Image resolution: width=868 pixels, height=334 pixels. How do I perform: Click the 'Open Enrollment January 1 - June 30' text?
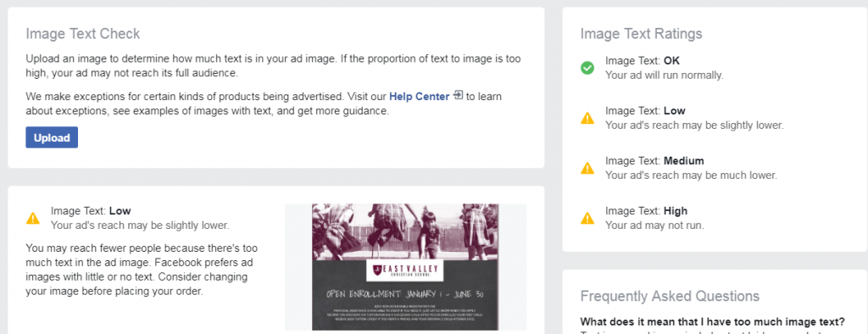click(405, 294)
